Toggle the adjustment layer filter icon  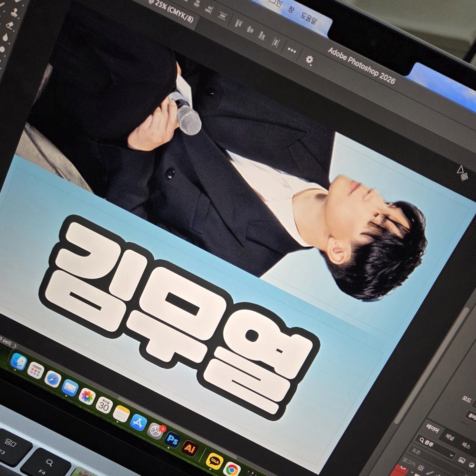coord(472,465)
